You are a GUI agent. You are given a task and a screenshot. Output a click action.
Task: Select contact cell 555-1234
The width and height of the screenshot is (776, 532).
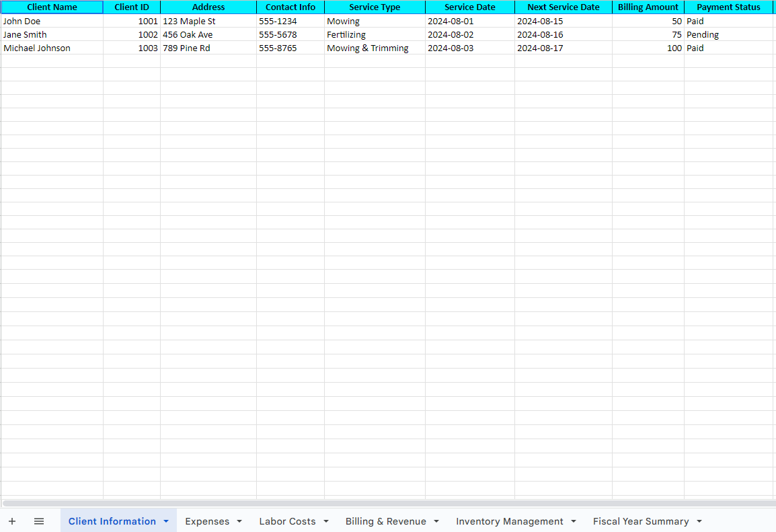[290, 22]
